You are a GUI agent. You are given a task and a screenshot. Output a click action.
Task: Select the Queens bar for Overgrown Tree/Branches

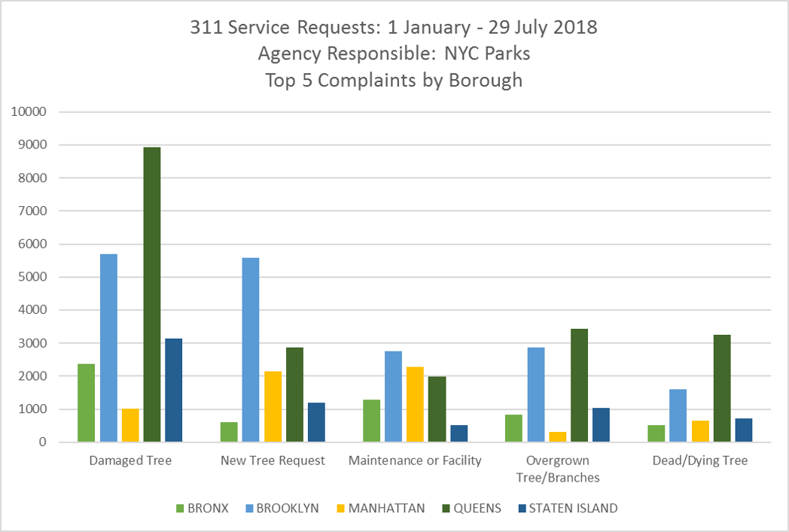point(579,385)
